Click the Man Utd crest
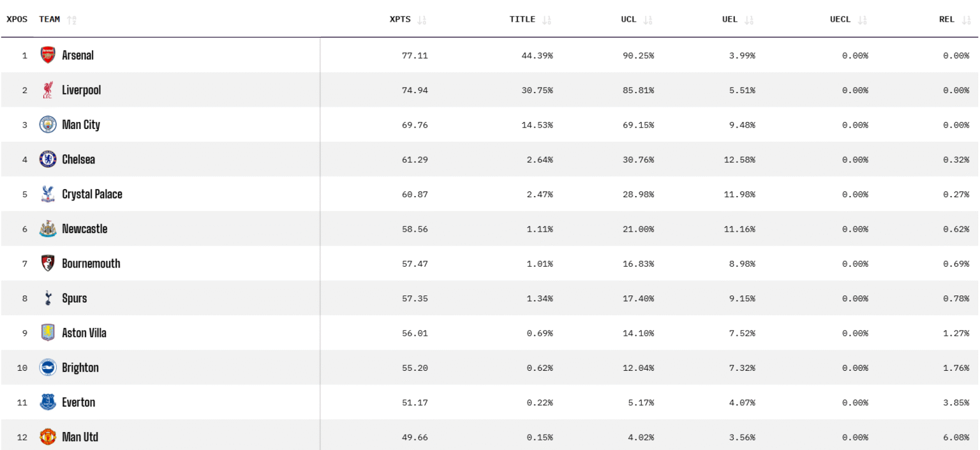This screenshot has height=450, width=980. pyautogui.click(x=48, y=437)
